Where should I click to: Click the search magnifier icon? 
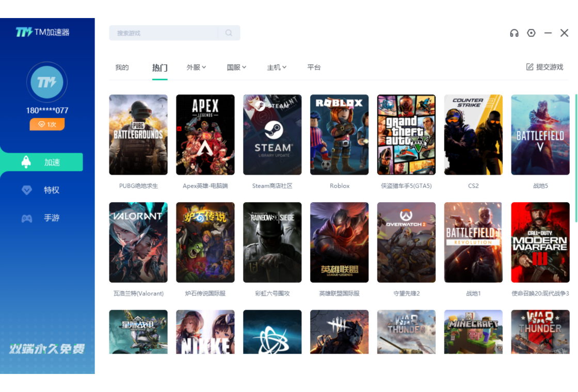229,33
